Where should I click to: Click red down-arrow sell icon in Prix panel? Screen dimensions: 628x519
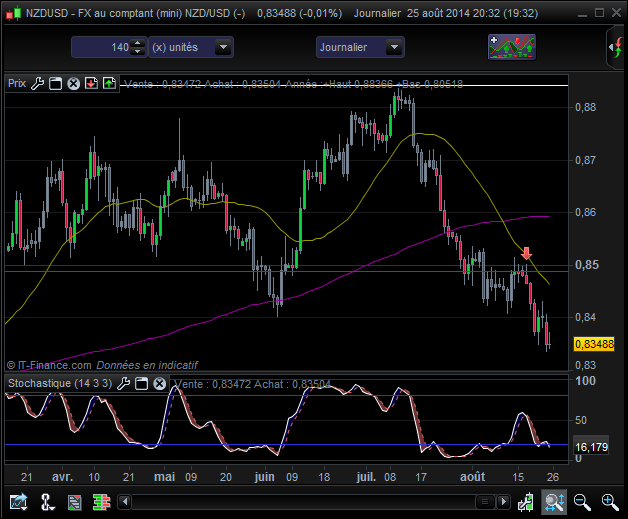[x=91, y=83]
